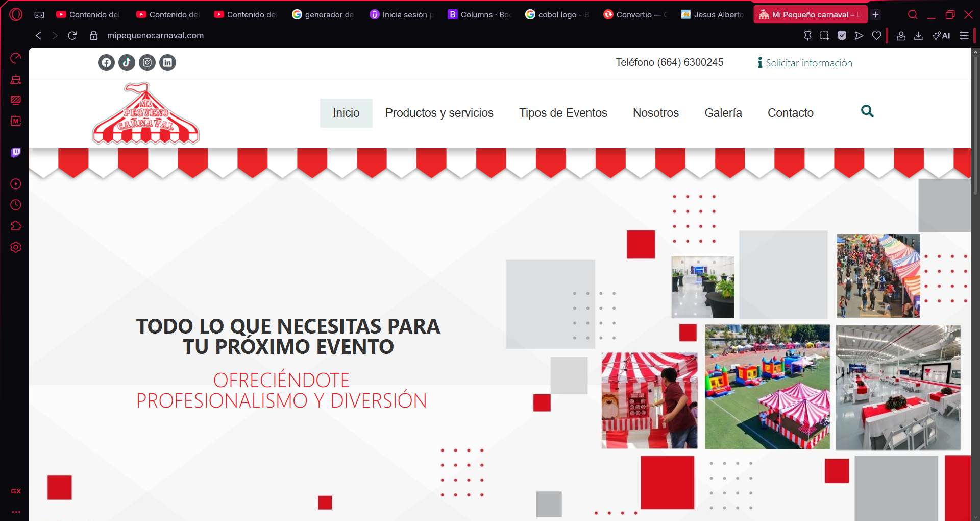
Task: Open the history clock in sidebar
Action: tap(16, 205)
